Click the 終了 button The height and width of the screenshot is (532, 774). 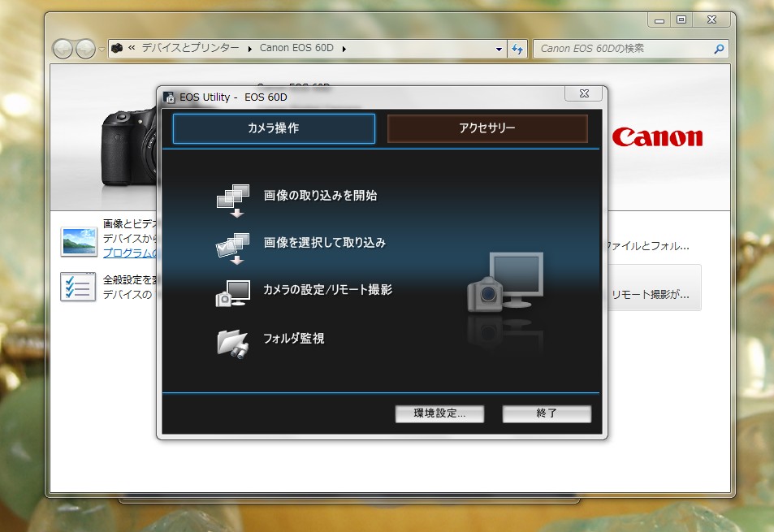click(x=547, y=413)
